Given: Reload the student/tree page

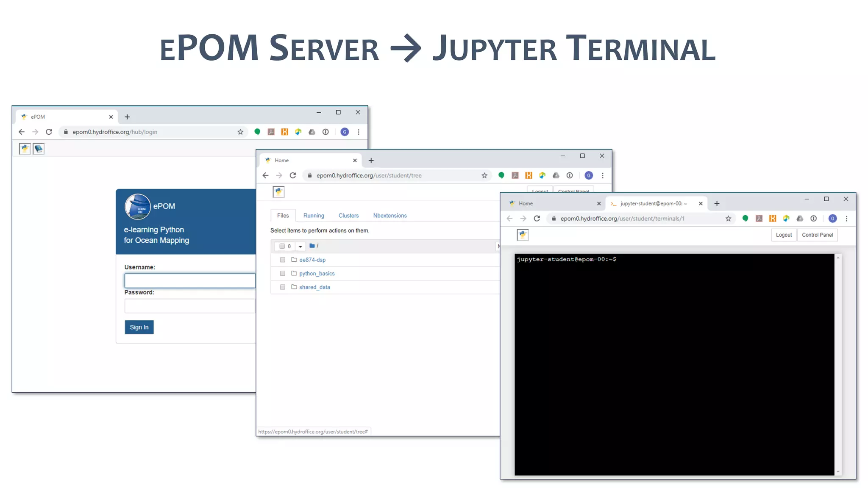Looking at the screenshot, I should (x=293, y=175).
